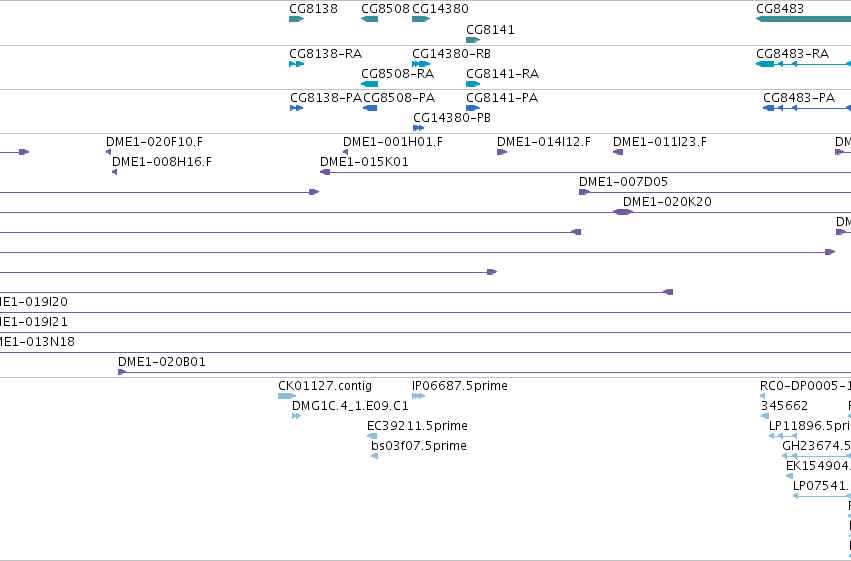Click BAC clone label ending 013N18
The height and width of the screenshot is (561, 851).
[37, 342]
